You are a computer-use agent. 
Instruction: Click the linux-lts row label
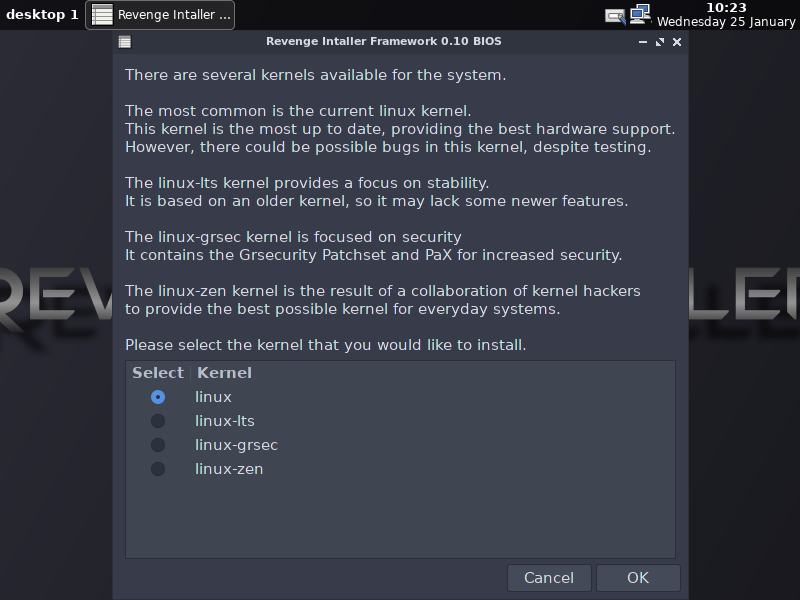[x=224, y=421]
